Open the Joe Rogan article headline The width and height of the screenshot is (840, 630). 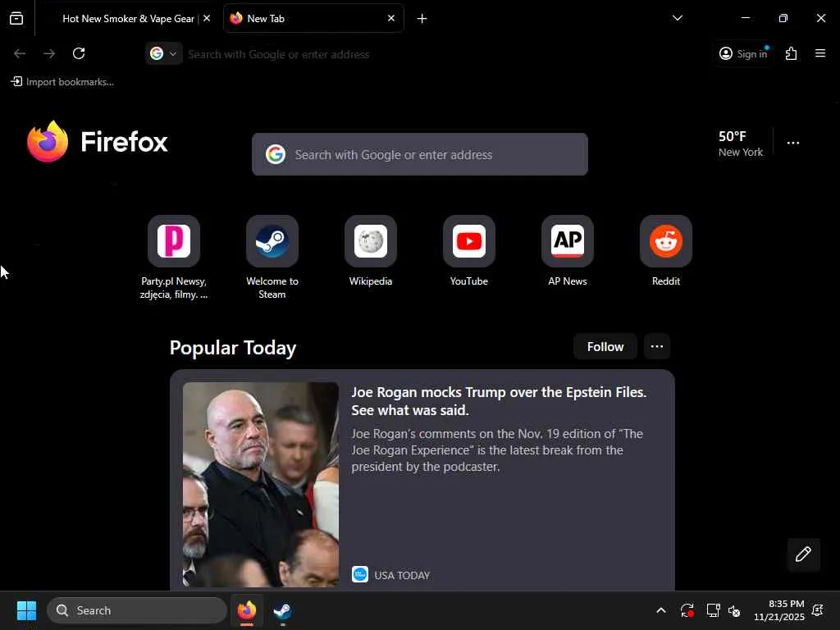click(499, 400)
